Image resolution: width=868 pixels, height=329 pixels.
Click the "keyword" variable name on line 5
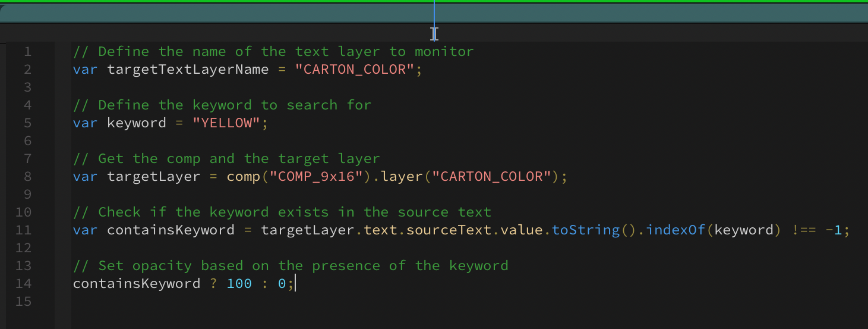coord(137,123)
